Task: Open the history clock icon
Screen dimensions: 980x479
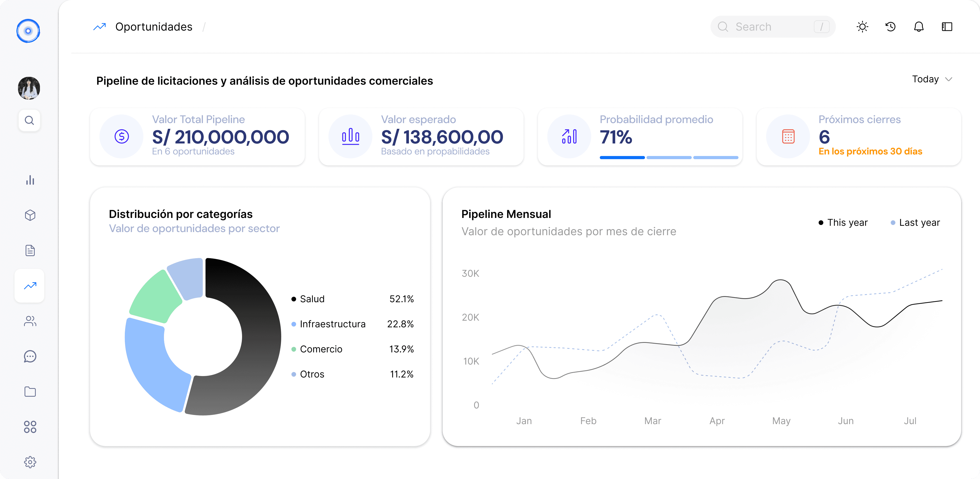Action: pos(890,27)
